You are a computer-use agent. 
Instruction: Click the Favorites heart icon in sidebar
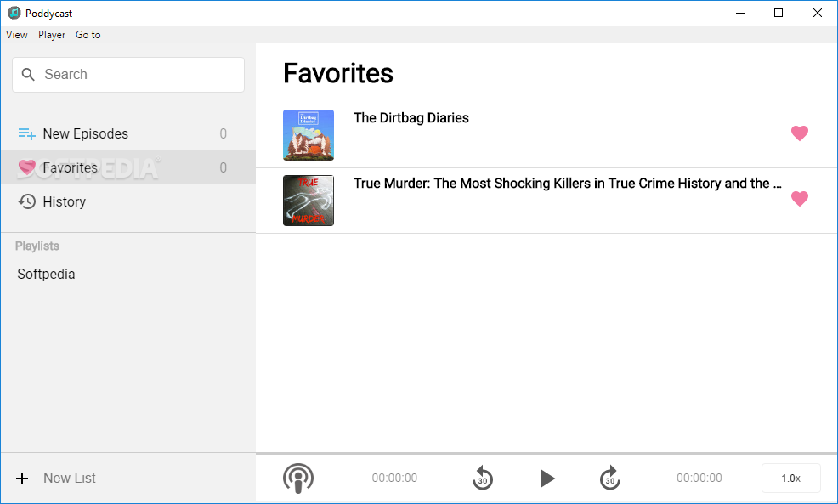click(x=26, y=167)
